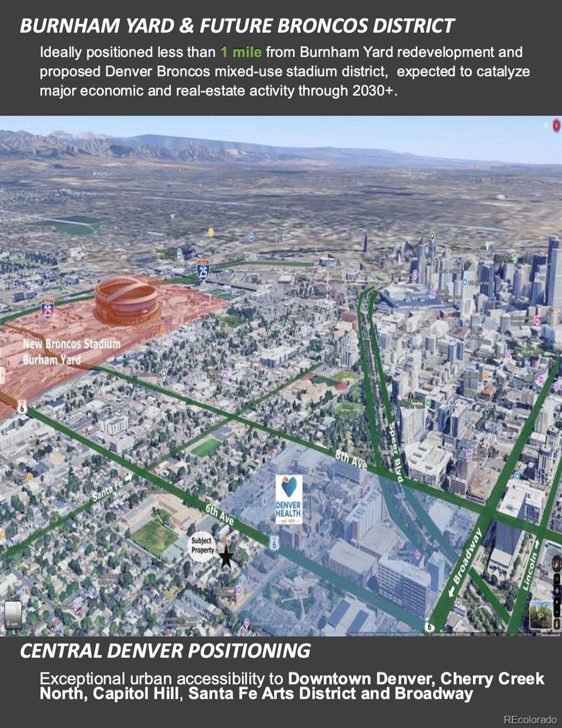Click the 3D stadium model
This screenshot has height=728, width=562.
(127, 302)
